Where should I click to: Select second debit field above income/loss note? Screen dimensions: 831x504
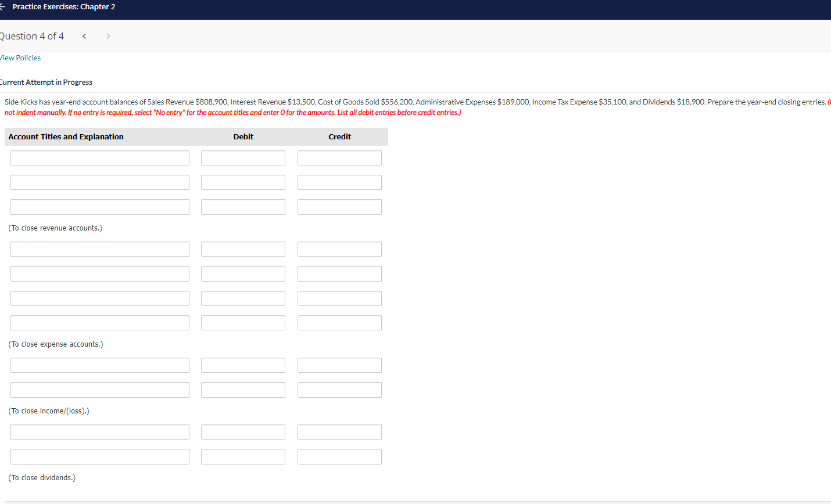click(x=243, y=390)
